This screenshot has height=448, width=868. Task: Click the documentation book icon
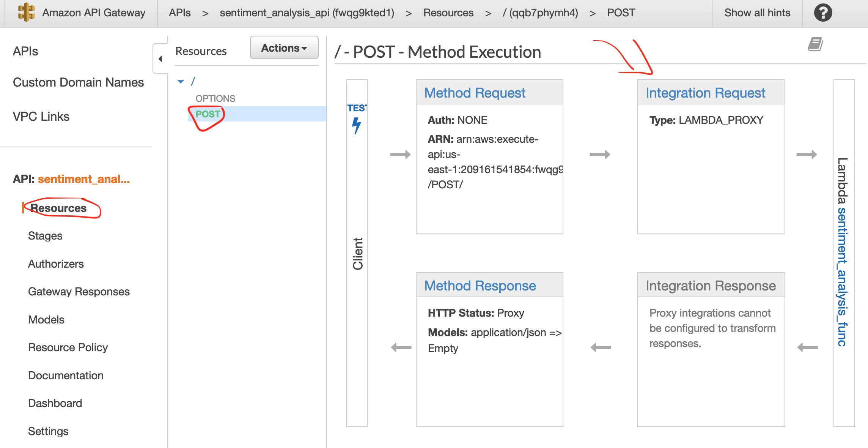point(815,44)
